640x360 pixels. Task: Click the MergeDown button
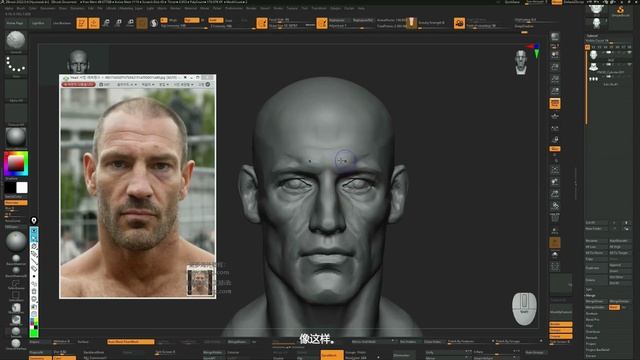pyautogui.click(x=596, y=301)
